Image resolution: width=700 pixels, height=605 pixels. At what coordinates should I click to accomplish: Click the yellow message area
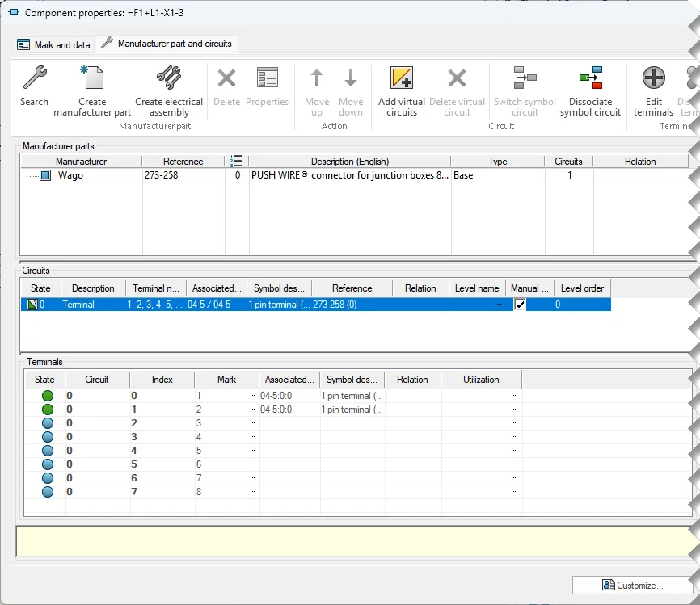click(x=355, y=541)
